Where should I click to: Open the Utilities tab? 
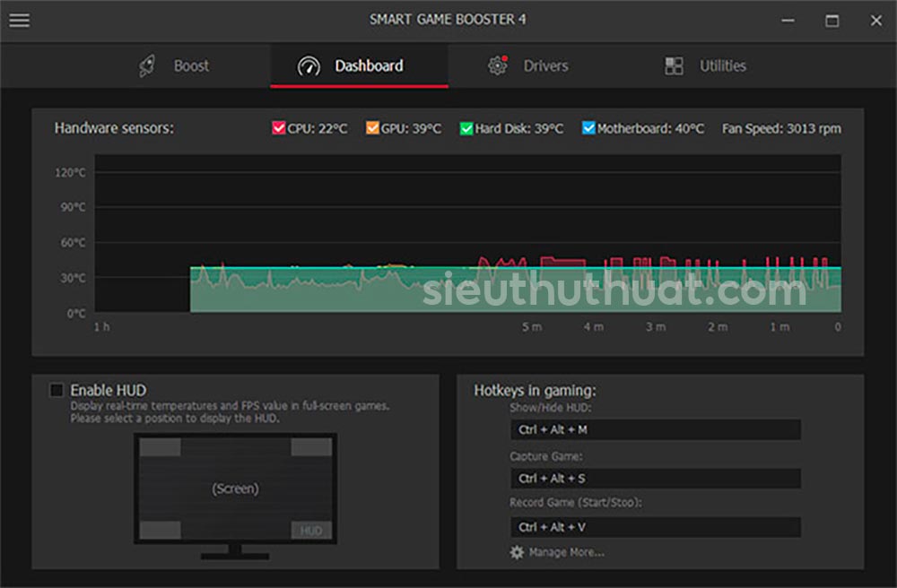[722, 66]
